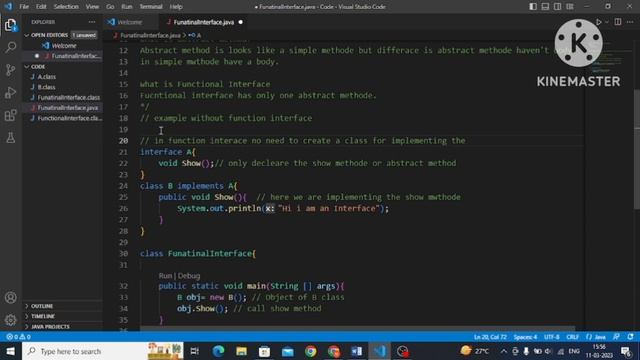The height and width of the screenshot is (360, 640).
Task: Open the Run menu
Action: click(127, 7)
